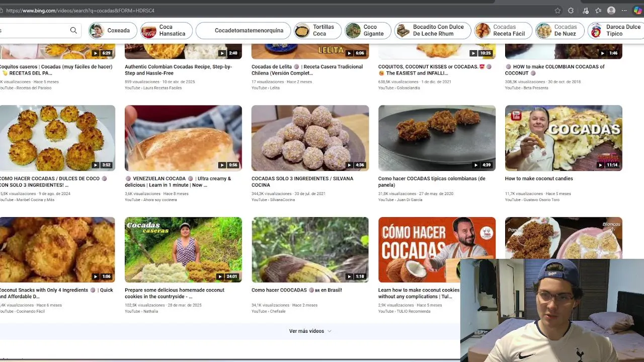
Task: Click close-up fried coconut snacks thumbnail (1:06)
Action: click(x=57, y=250)
